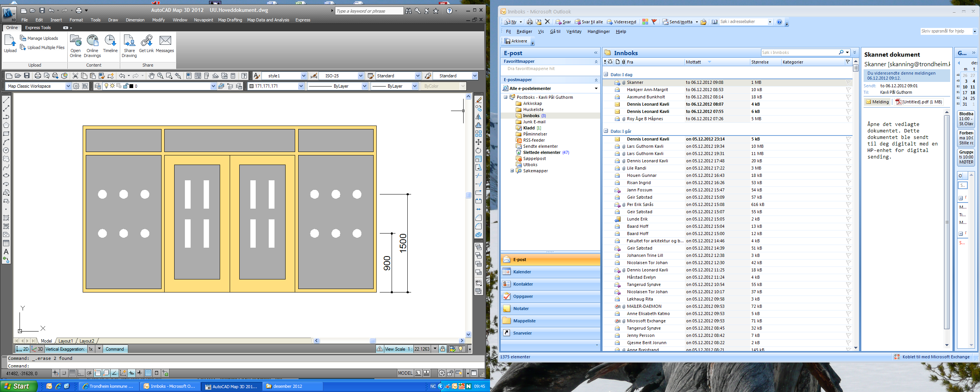
Task: Click the Help question mark in AutoCAD toolbar
Action: coord(244,76)
